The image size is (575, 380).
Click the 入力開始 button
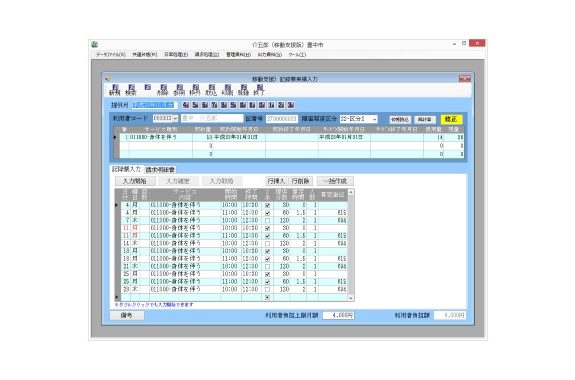click(135, 181)
